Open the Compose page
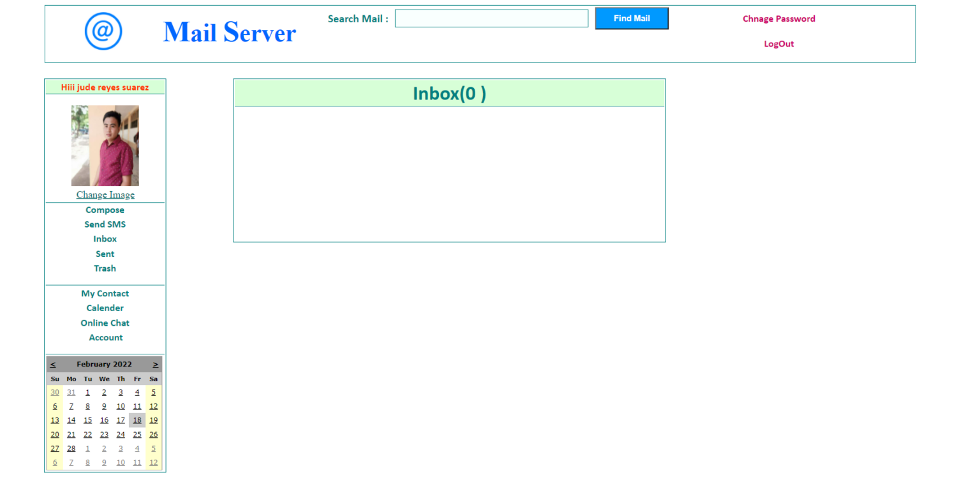Image resolution: width=980 pixels, height=501 pixels. [x=105, y=210]
